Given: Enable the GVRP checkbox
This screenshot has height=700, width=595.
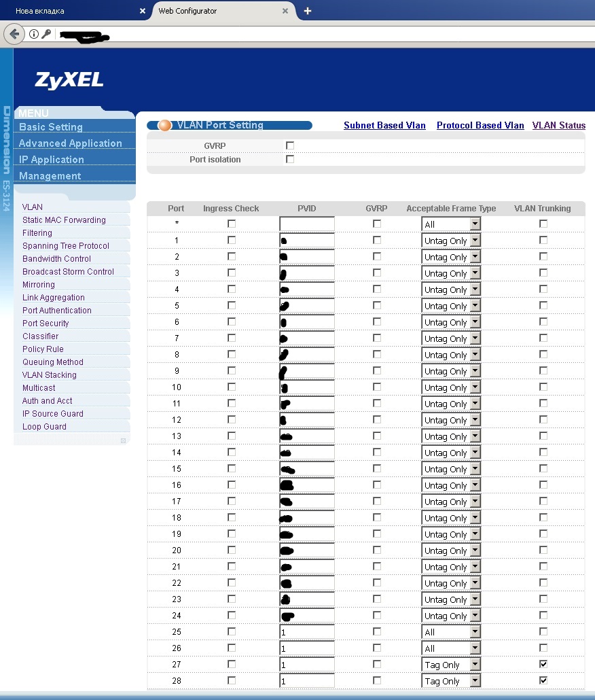Looking at the screenshot, I should [x=289, y=145].
